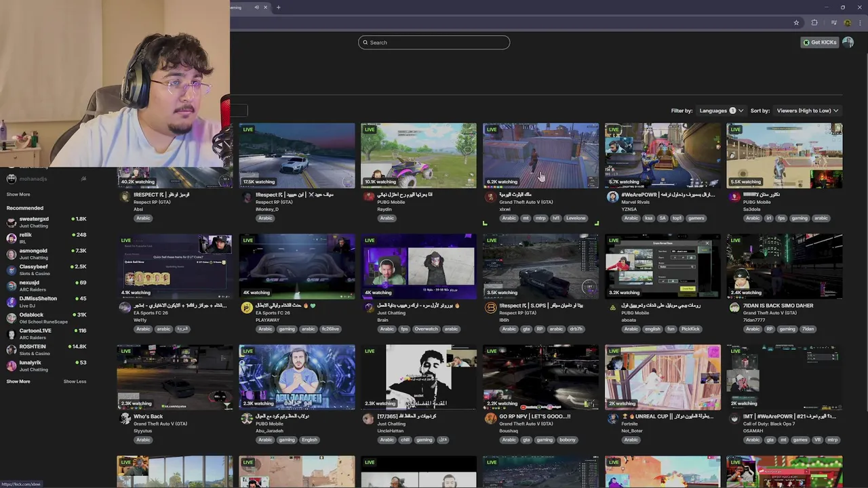Click Show Less in Recommended list

tap(75, 382)
